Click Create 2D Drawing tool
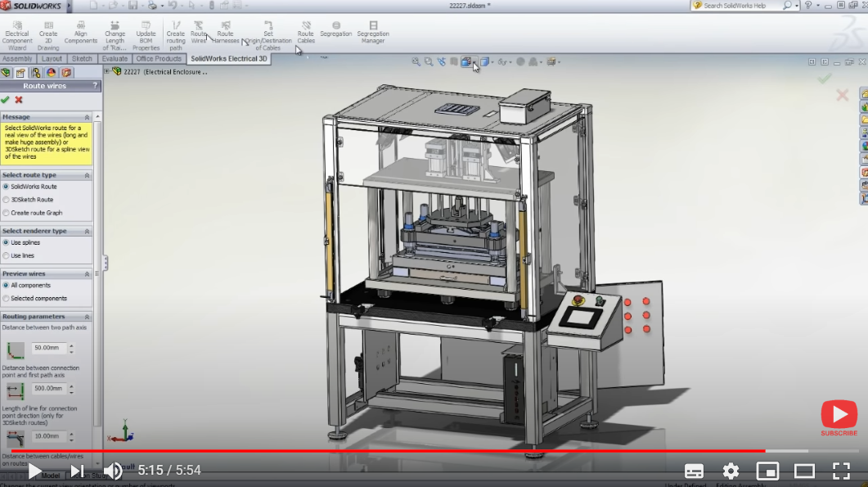This screenshot has height=487, width=868. click(48, 36)
